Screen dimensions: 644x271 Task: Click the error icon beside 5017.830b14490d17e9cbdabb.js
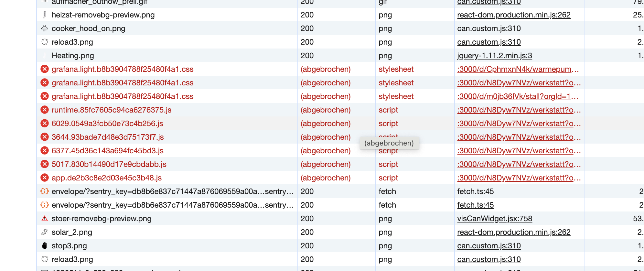pos(45,164)
